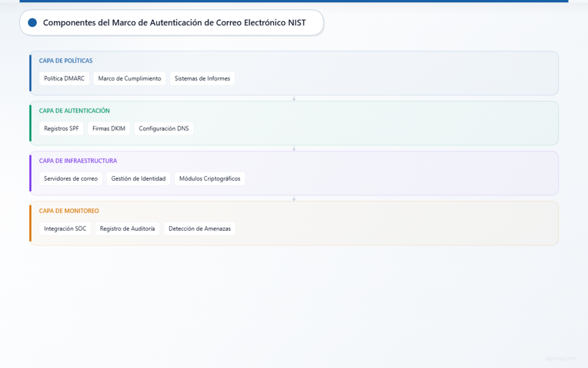Select the orange accent bar of the Monitoreo layer
Image resolution: width=588 pixels, height=368 pixels.
(x=30, y=223)
